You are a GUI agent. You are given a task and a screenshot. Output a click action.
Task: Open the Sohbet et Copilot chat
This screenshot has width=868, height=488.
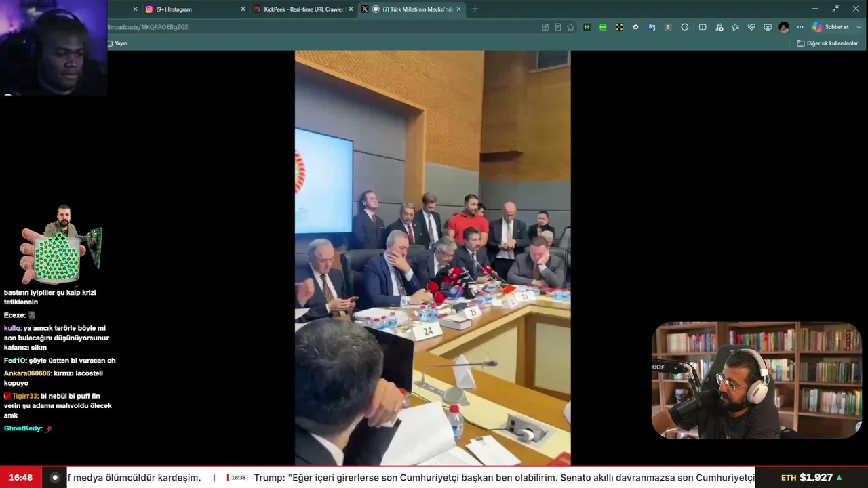pyautogui.click(x=831, y=27)
